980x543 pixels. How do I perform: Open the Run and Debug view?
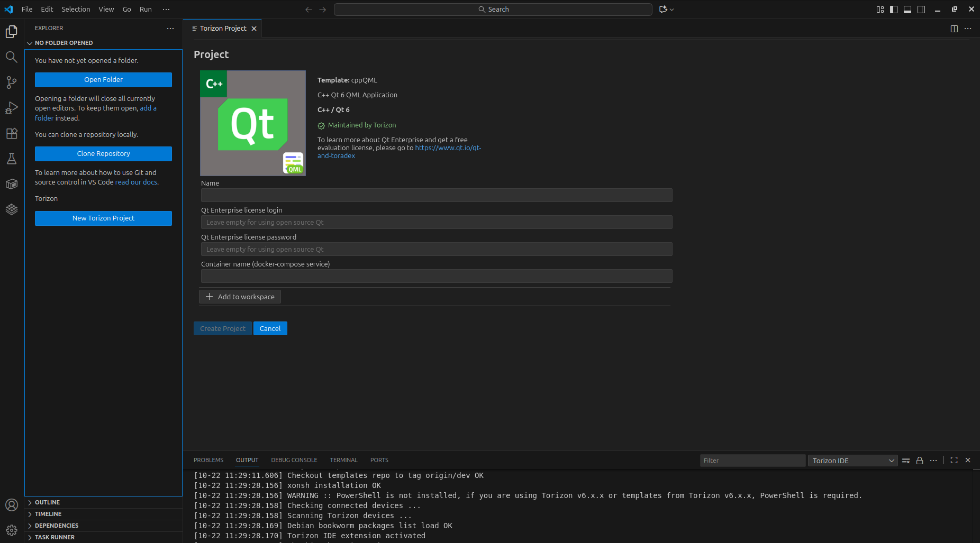pyautogui.click(x=12, y=108)
